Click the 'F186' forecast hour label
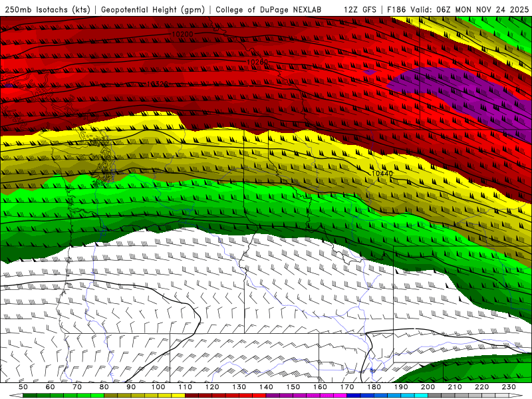This screenshot has width=532, height=399. 397,9
